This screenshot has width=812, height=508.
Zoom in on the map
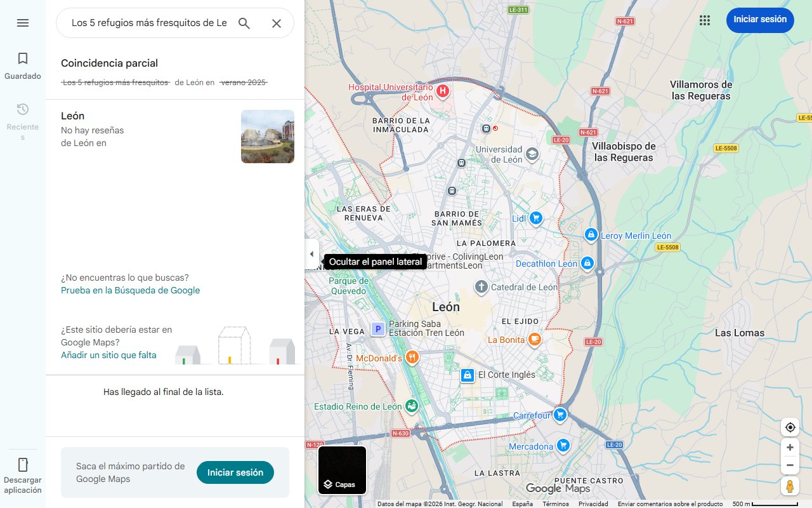[x=790, y=448]
